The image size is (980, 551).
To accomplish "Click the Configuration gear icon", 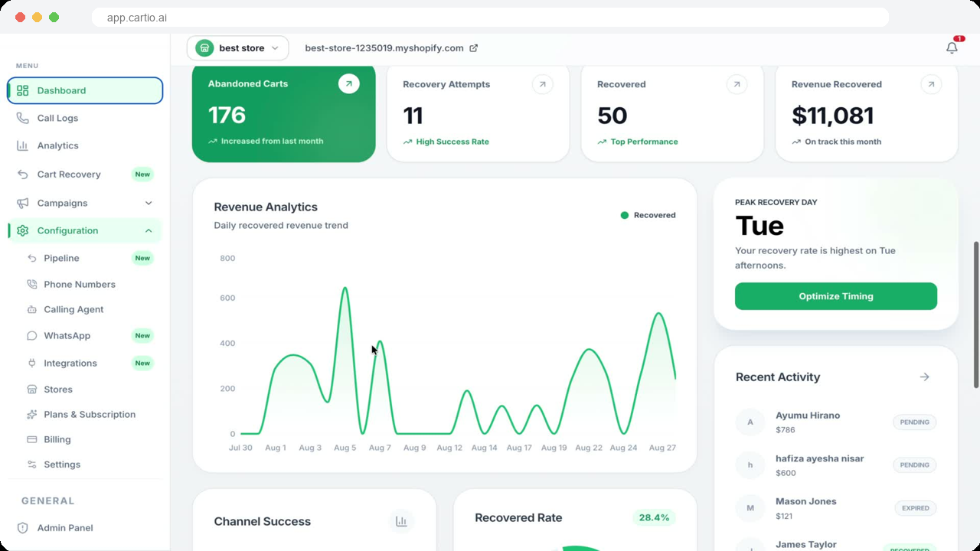I will [x=22, y=230].
